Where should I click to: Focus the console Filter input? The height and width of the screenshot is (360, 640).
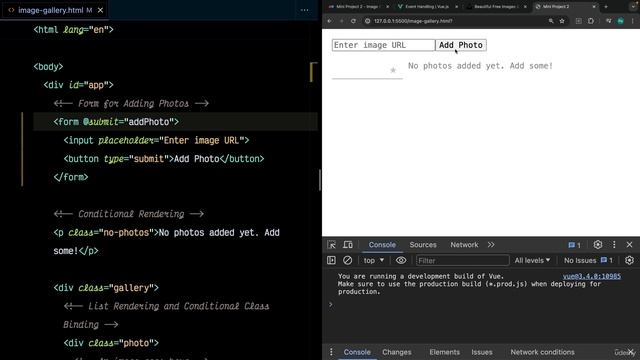coord(462,260)
